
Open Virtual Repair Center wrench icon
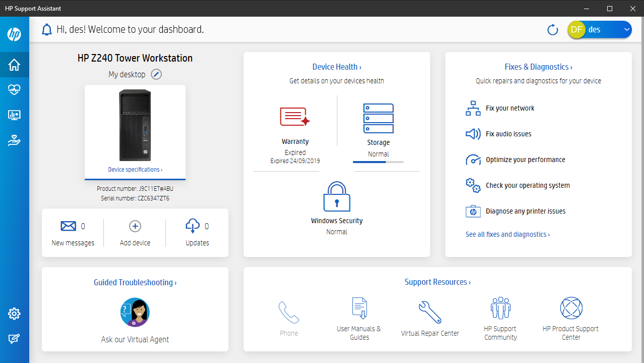click(x=430, y=312)
